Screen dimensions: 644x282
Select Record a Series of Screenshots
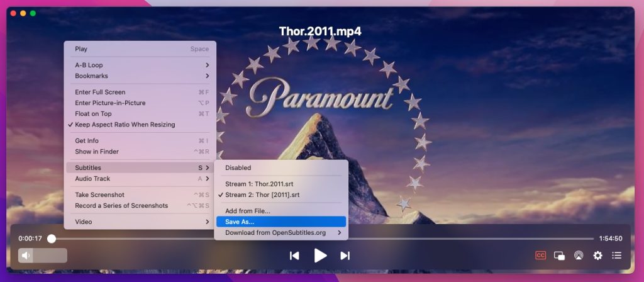click(140, 206)
